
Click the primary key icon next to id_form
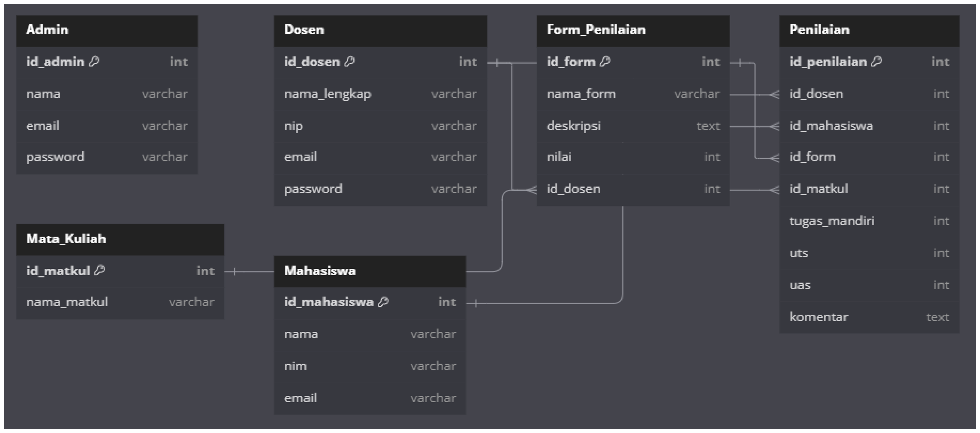coord(605,62)
